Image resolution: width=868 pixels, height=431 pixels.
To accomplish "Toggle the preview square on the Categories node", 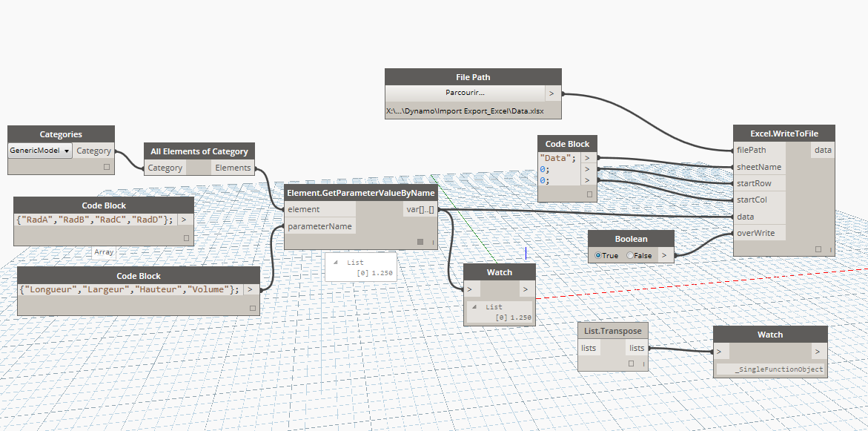I will 106,168.
